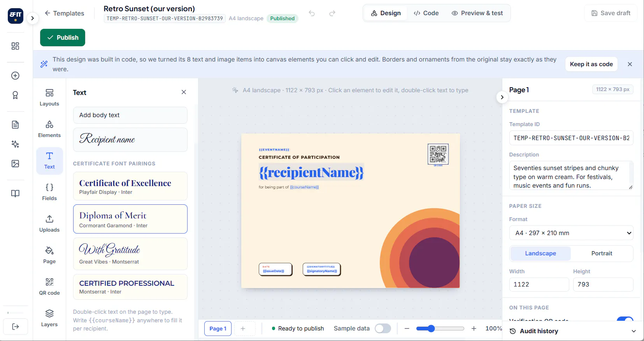Zoom in with the plus button
This screenshot has width=644, height=341.
[474, 329]
